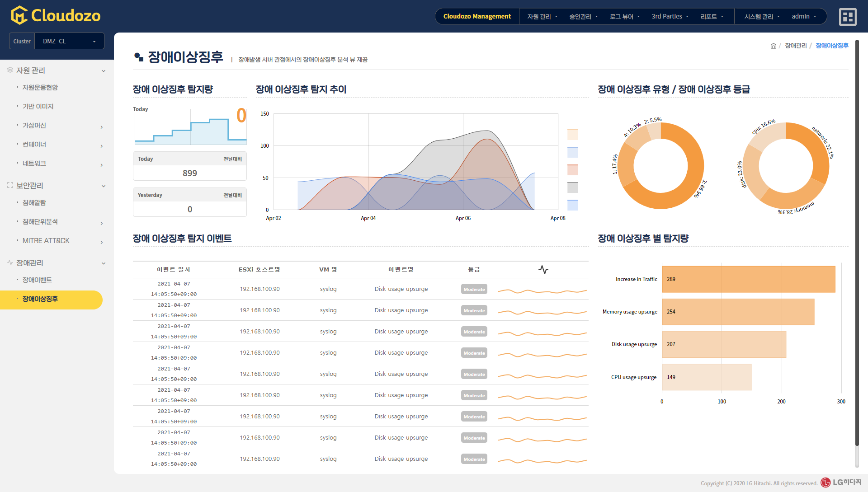Click the home icon in breadcrumb
868x492 pixels.
pos(773,46)
